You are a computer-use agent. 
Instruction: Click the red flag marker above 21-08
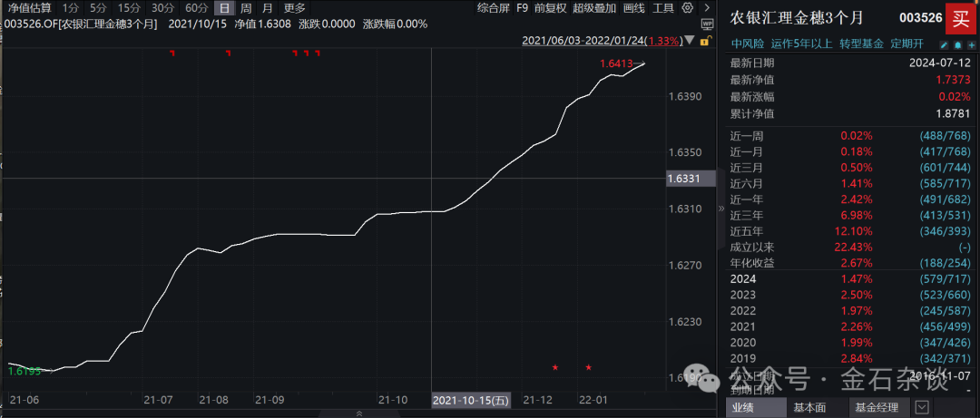pos(228,53)
